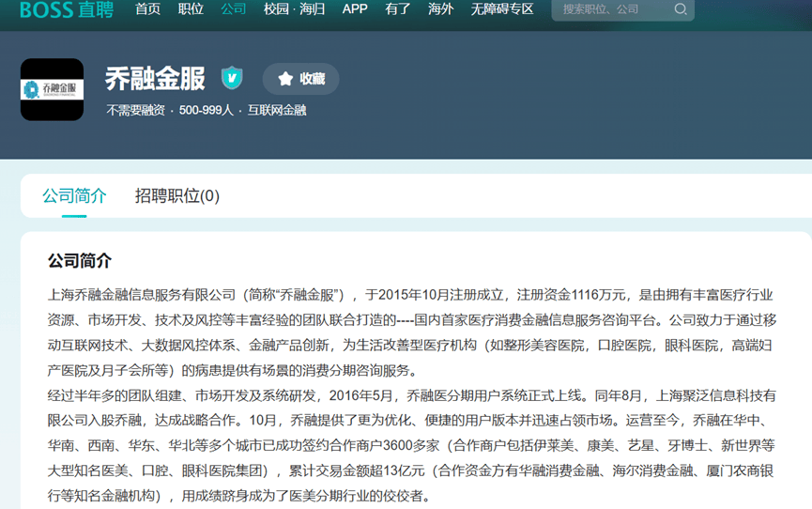Viewport: 812px width, 509px height.
Task: Click the line starting 经过半年多的团队组建
Action: (412, 395)
